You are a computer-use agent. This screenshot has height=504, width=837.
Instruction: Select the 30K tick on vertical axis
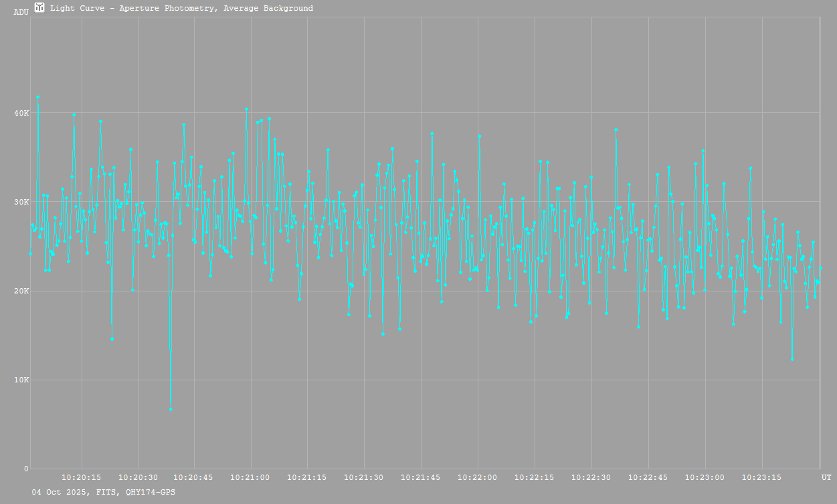pyautogui.click(x=22, y=202)
